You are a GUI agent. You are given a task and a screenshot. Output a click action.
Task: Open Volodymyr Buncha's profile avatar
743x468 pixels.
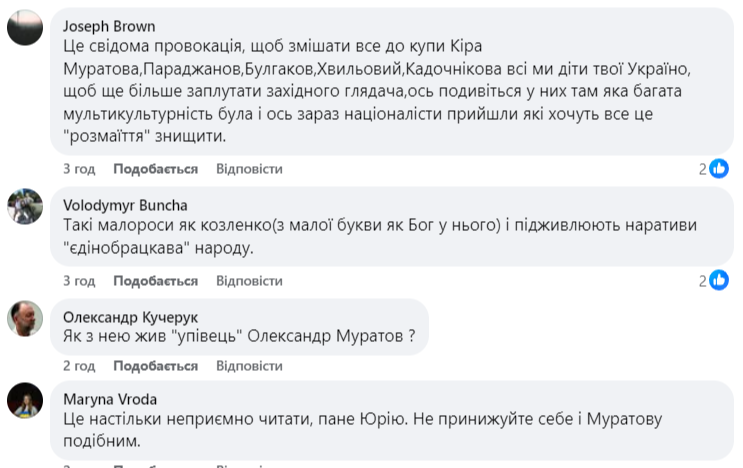25,206
